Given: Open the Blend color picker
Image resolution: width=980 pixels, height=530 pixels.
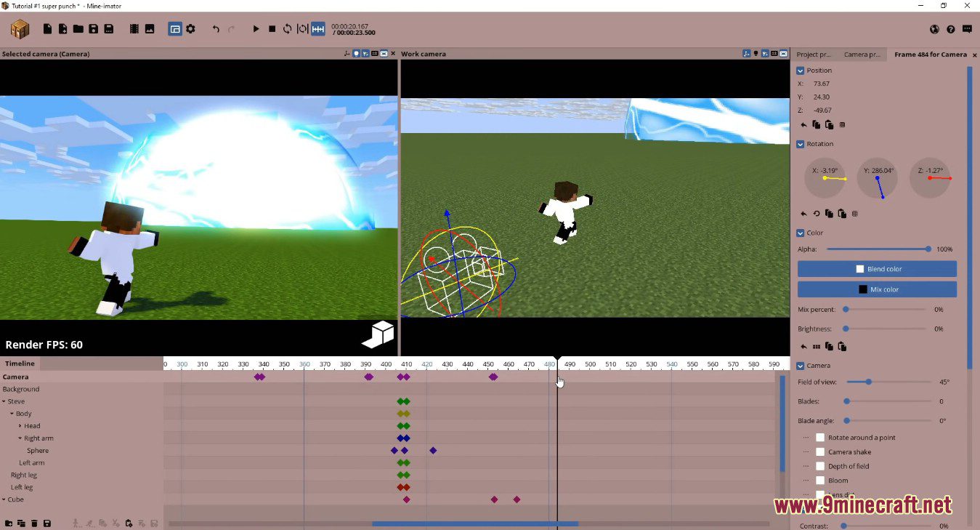Looking at the screenshot, I should (x=877, y=269).
